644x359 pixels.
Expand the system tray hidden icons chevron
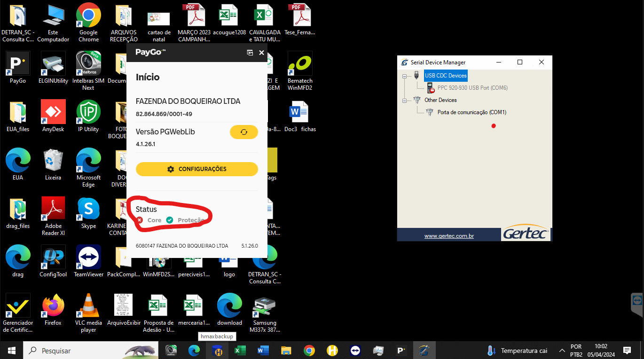click(x=562, y=351)
